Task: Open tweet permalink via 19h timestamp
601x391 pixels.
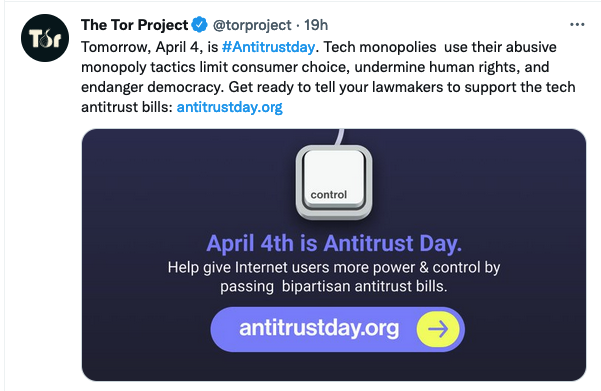Action: [316, 25]
